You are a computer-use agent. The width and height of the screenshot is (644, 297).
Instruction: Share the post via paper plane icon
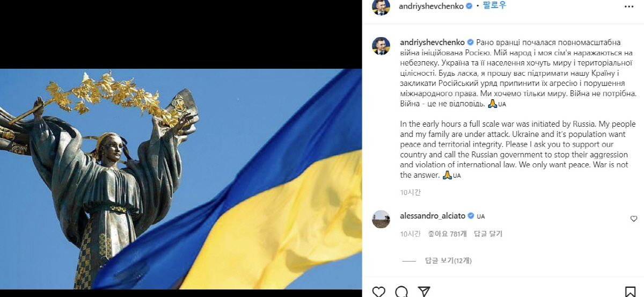424,292
